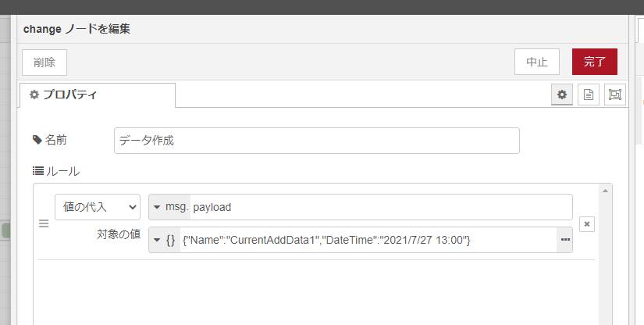Focus the 名前 field containing データ作成
Image resolution: width=644 pixels, height=325 pixels.
coord(316,141)
